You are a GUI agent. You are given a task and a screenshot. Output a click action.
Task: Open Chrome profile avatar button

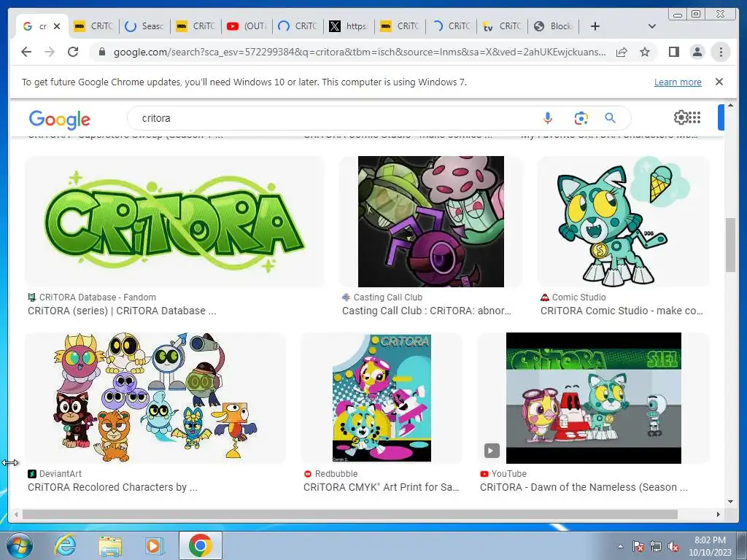pyautogui.click(x=697, y=52)
